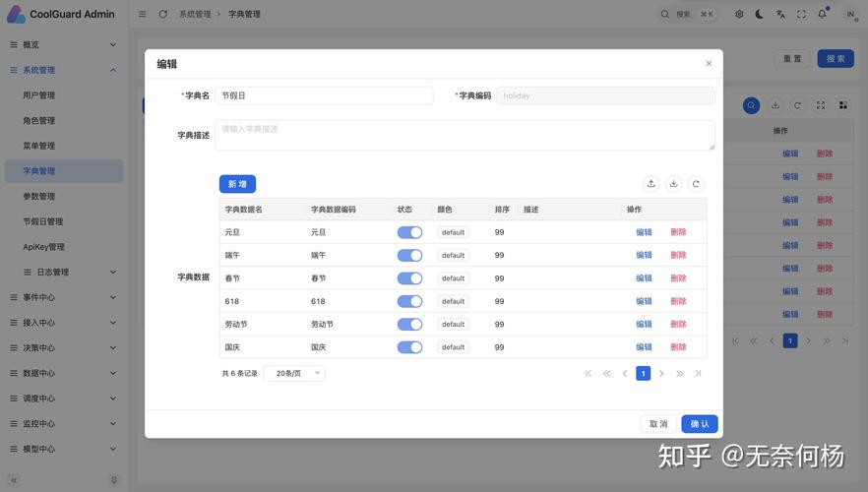The width and height of the screenshot is (868, 492).
Task: Open the settings gear icon in header
Action: coord(739,14)
